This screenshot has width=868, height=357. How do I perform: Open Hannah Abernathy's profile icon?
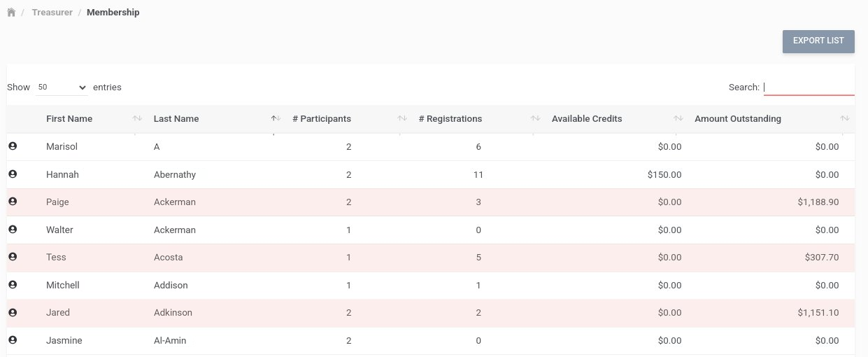13,174
